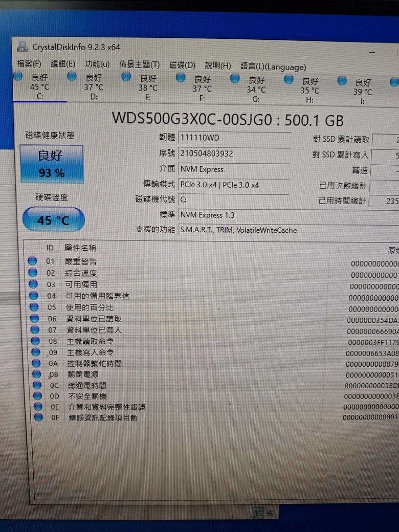This screenshot has height=532, width=399.
Task: Click the status orb for 0B 關閉電源
Action: (37, 374)
